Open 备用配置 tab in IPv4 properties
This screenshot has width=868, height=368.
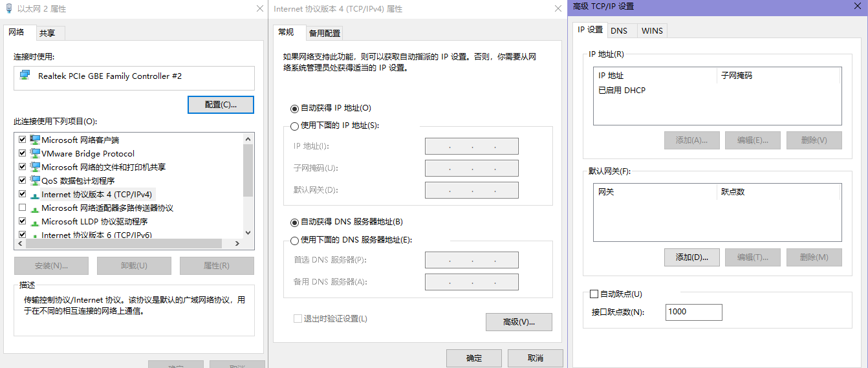(324, 33)
